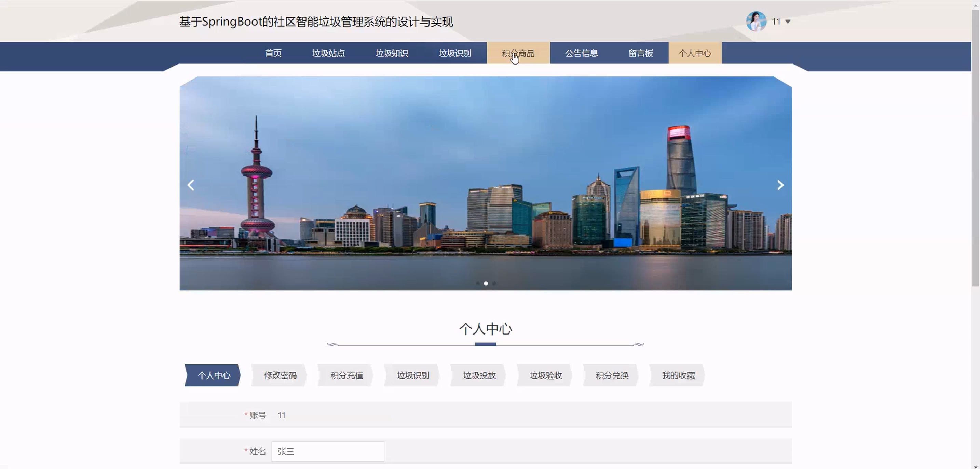Expand the user 11 dropdown arrow
The height and width of the screenshot is (469, 980).
pyautogui.click(x=788, y=22)
